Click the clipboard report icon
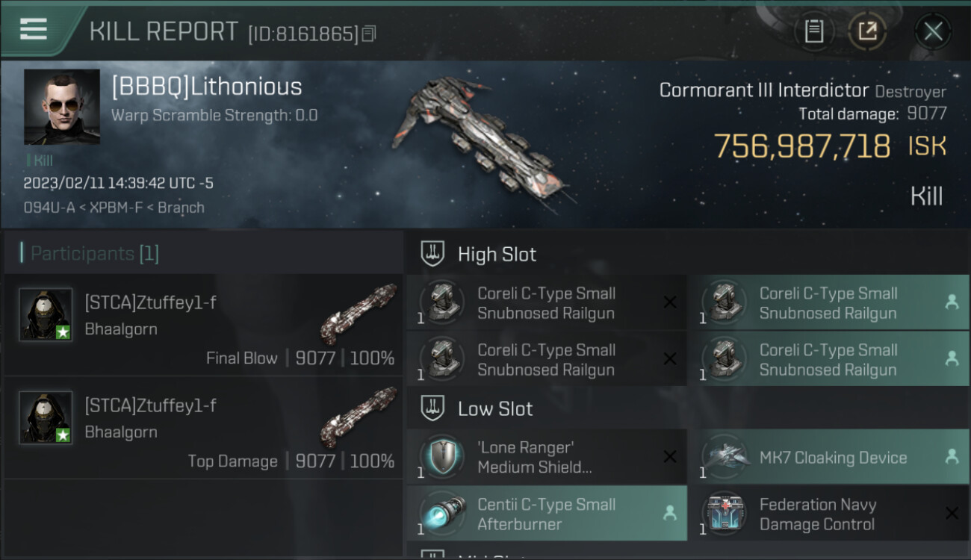Viewport: 971px width, 560px height. pyautogui.click(x=814, y=31)
